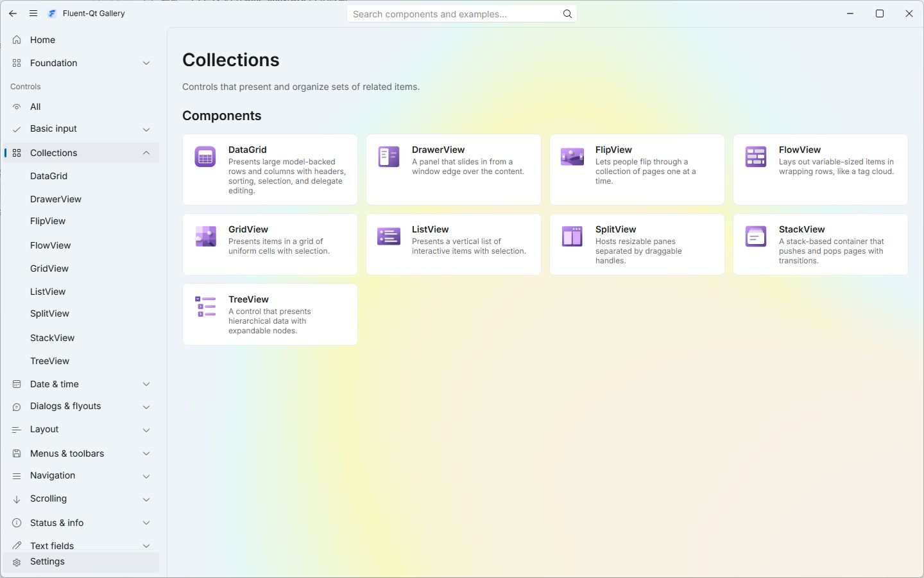Screen dimensions: 924x578
Task: Click the Settings gear icon
Action: pyautogui.click(x=17, y=562)
